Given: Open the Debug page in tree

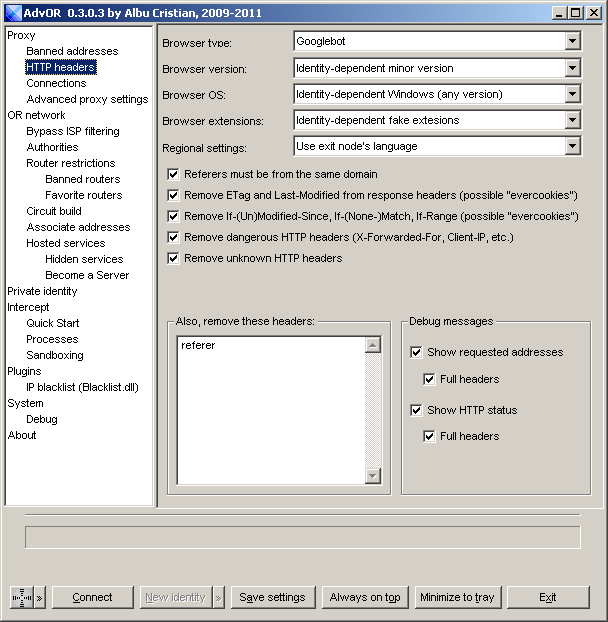Looking at the screenshot, I should coord(42,419).
